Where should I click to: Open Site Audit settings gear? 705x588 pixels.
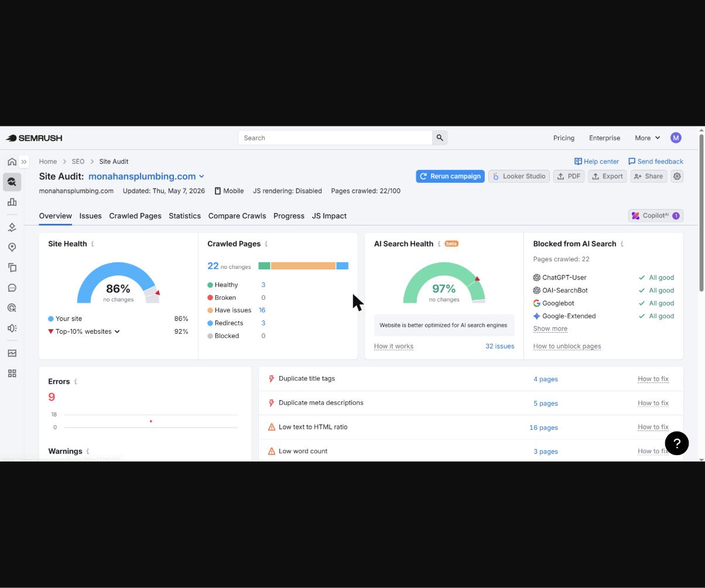tap(677, 176)
